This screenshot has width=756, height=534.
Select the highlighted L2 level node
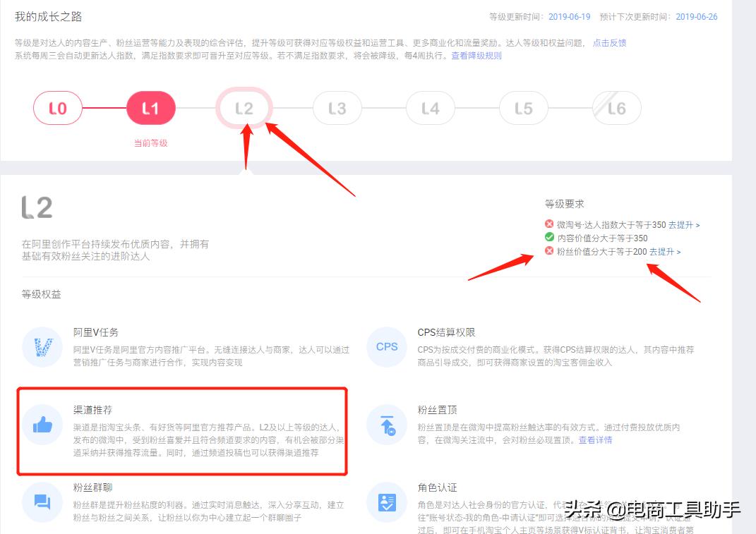pyautogui.click(x=244, y=108)
